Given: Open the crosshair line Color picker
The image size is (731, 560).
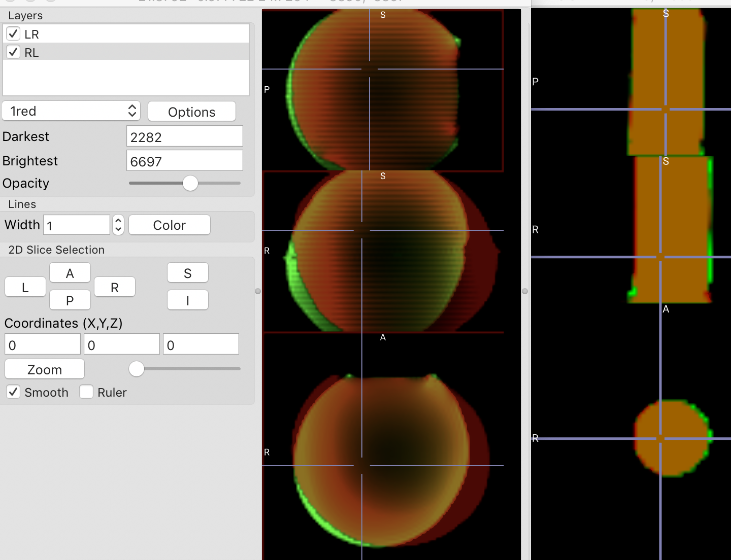Looking at the screenshot, I should pos(169,225).
